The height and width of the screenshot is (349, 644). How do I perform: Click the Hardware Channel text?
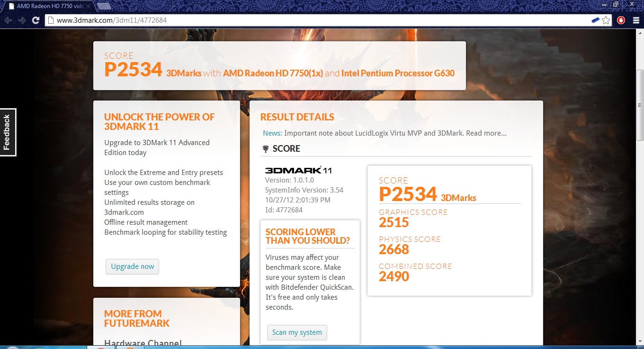click(x=143, y=344)
